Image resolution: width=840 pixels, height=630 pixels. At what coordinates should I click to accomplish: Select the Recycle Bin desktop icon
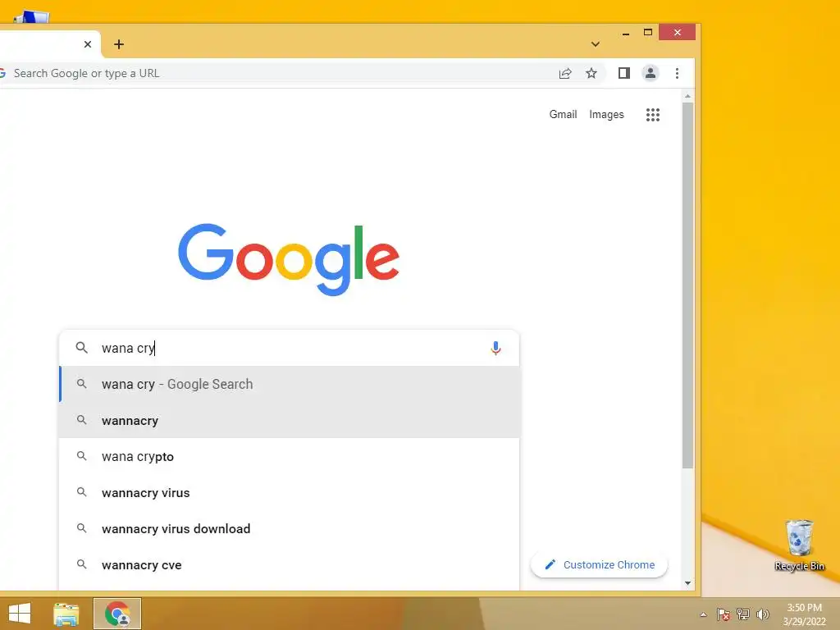[799, 546]
